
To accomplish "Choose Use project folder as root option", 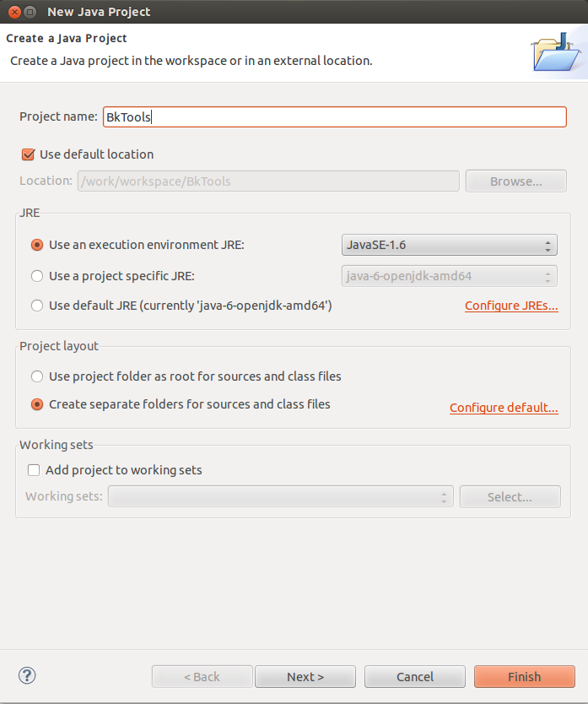I will 37,376.
